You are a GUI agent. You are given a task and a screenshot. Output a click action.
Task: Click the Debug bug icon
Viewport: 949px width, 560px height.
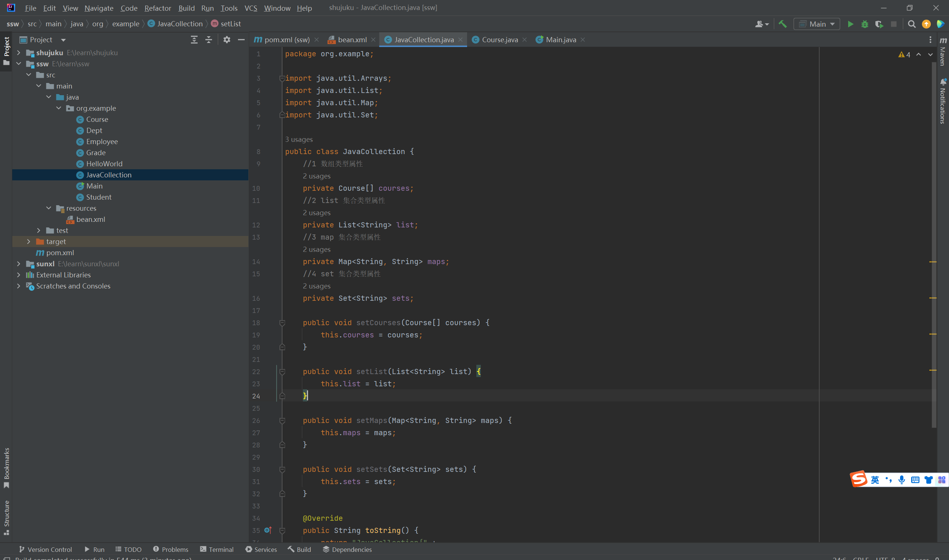pyautogui.click(x=864, y=24)
